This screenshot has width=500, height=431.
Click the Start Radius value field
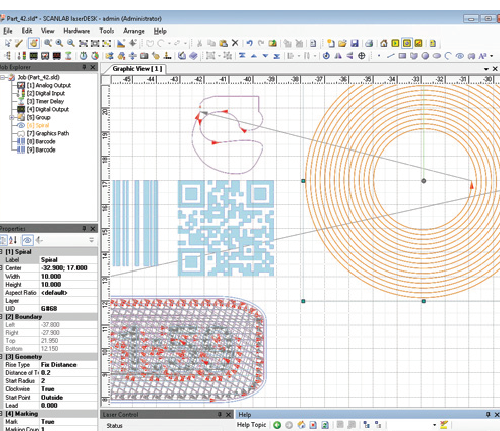click(x=69, y=381)
